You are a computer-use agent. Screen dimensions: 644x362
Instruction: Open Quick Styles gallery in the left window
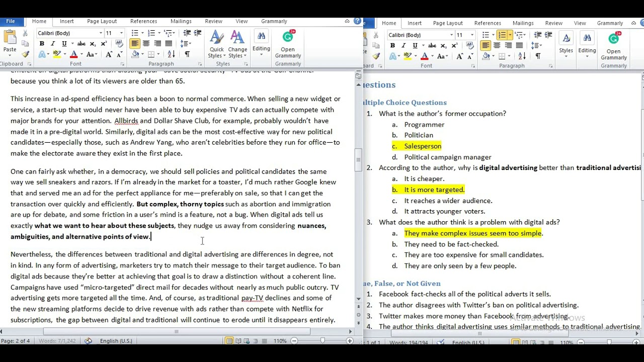tap(217, 44)
